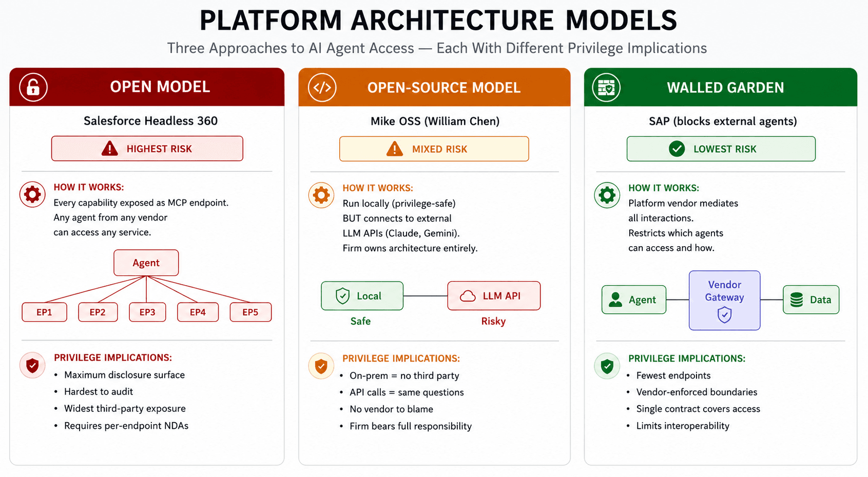Screen dimensions: 868x477
Task: Click the shield check icon in the Local box
Action: (x=342, y=296)
